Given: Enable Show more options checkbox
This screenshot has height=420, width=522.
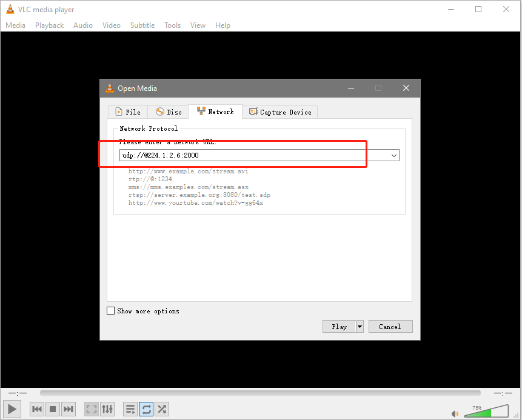Looking at the screenshot, I should [x=110, y=311].
